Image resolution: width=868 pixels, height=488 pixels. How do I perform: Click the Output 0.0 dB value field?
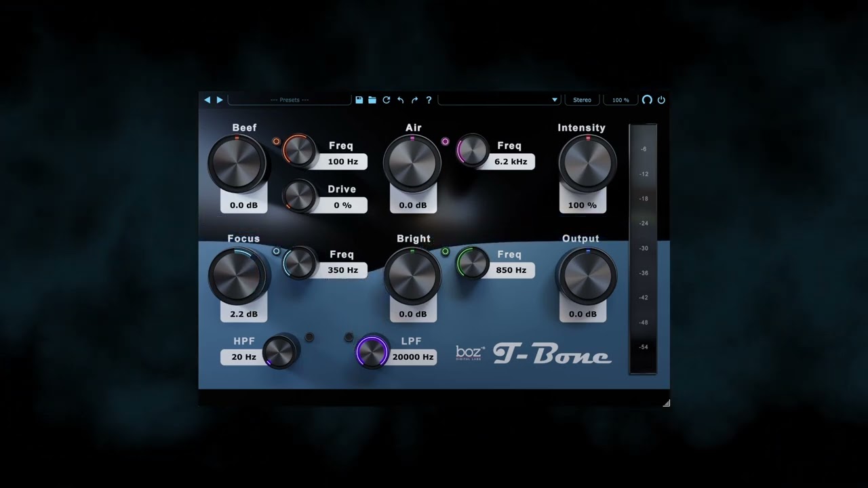583,314
